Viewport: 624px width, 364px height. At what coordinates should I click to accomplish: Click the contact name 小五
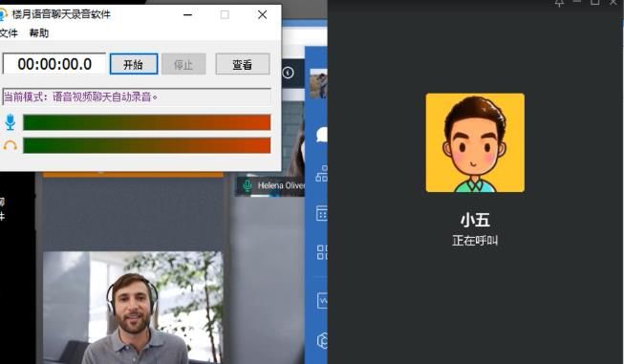(475, 220)
